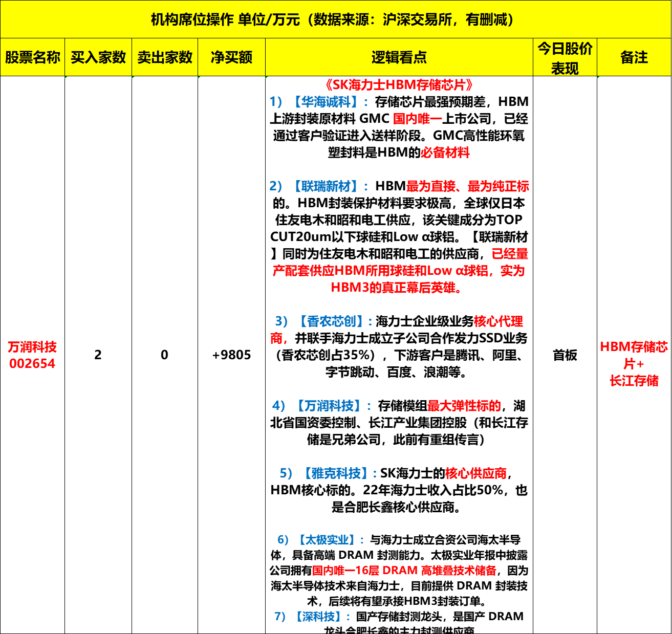The height and width of the screenshot is (634, 672).
Task: Click the '净买额' column header
Action: click(x=232, y=57)
